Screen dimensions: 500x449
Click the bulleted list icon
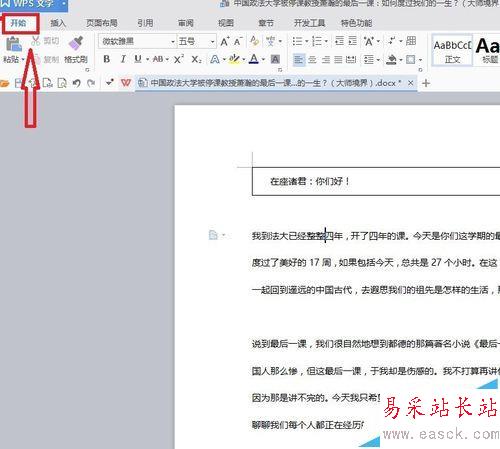[297, 41]
